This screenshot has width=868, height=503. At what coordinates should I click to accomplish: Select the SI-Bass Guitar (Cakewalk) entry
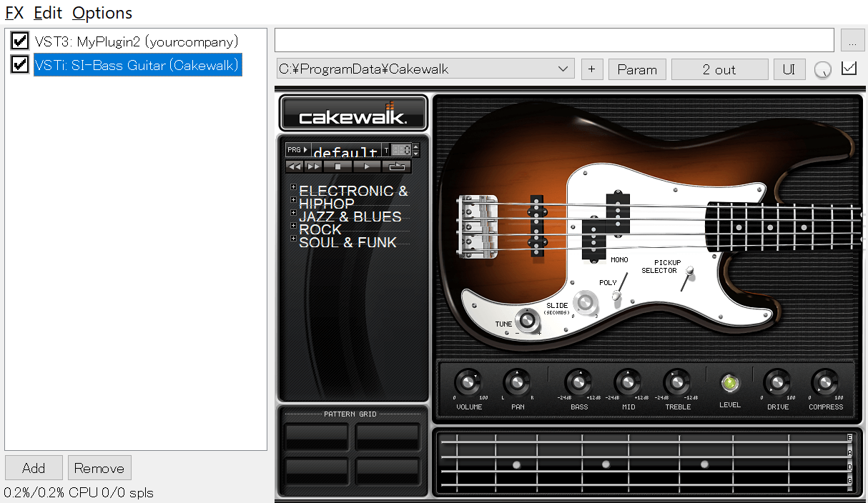137,65
